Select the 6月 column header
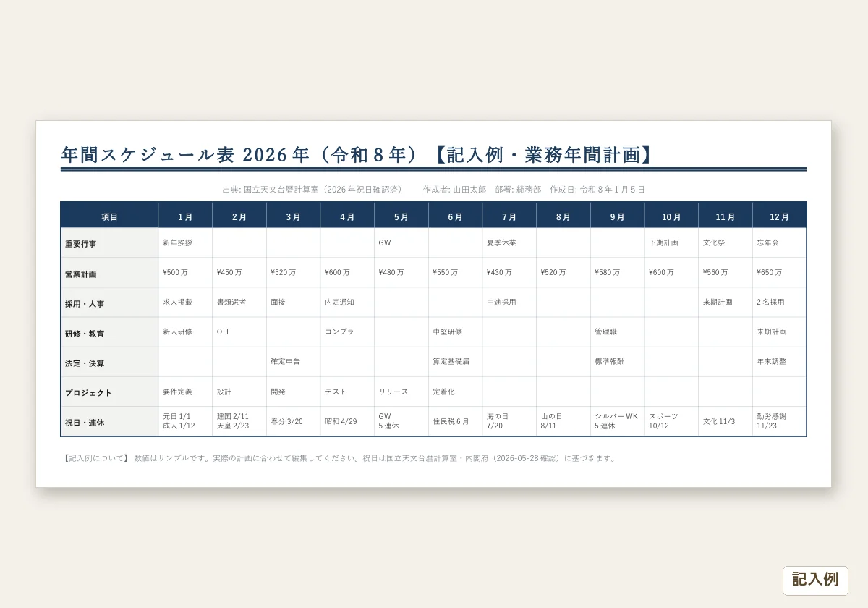 click(456, 216)
